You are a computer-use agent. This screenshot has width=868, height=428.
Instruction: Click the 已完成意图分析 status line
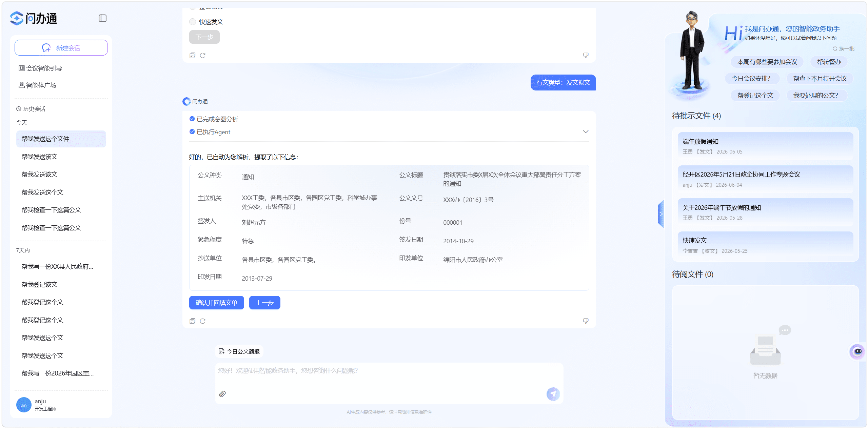click(x=214, y=119)
